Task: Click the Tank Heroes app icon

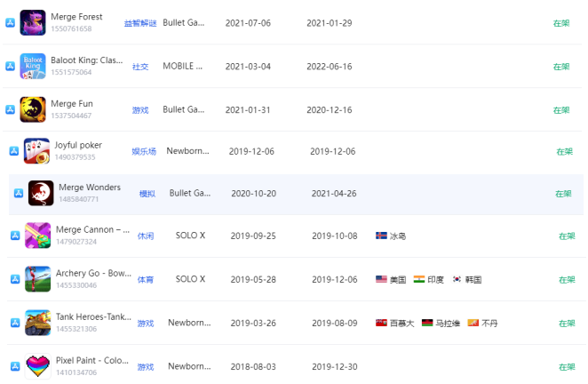Action: 38,323
